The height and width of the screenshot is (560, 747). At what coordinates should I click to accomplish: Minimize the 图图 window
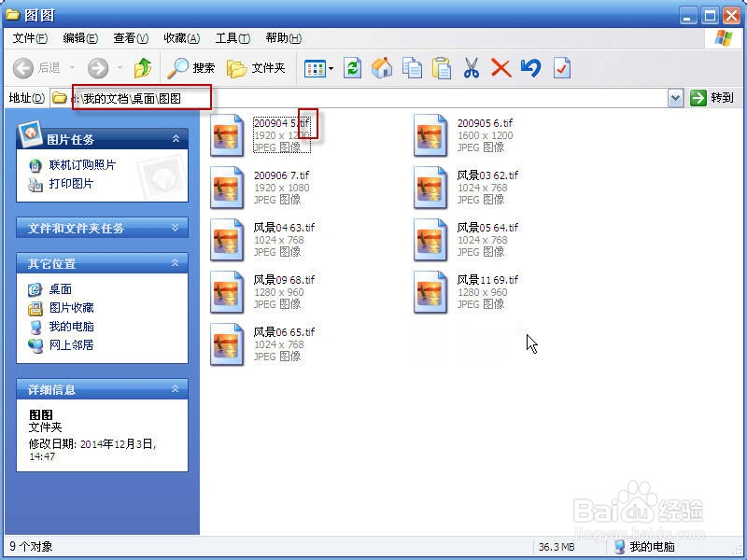pos(687,16)
